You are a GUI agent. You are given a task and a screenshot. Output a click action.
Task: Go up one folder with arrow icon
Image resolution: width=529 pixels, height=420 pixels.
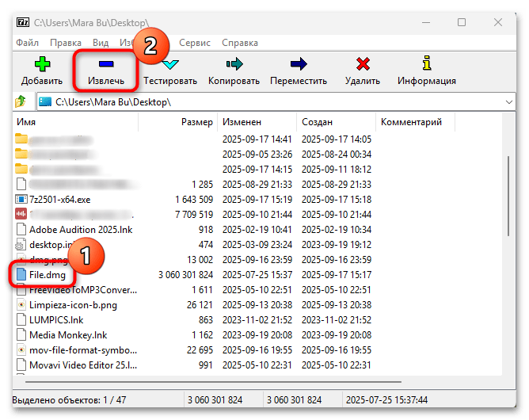(21, 101)
